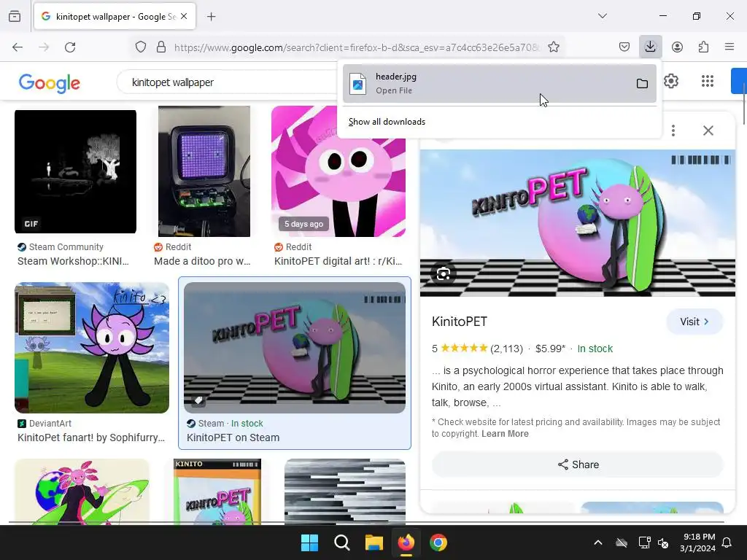Go forward with the forward arrow

44,47
